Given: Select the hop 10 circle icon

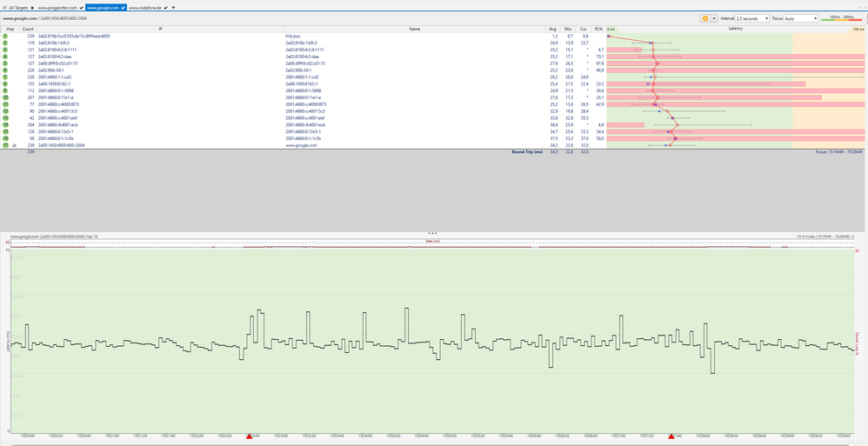Looking at the screenshot, I should tap(5, 97).
